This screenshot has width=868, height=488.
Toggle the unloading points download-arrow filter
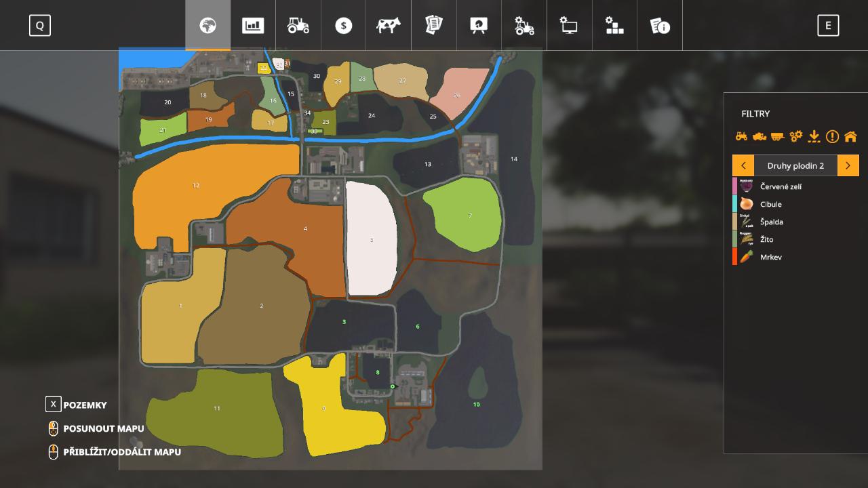[814, 136]
